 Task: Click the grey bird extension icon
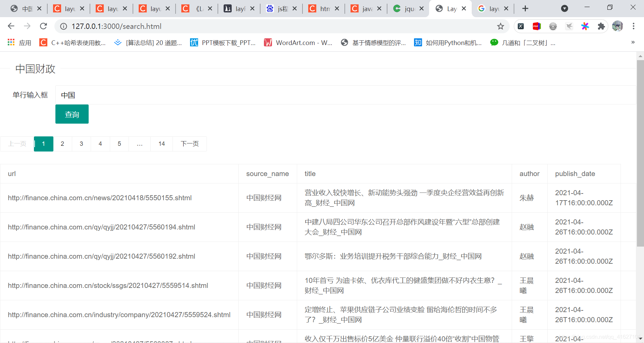[x=569, y=26]
